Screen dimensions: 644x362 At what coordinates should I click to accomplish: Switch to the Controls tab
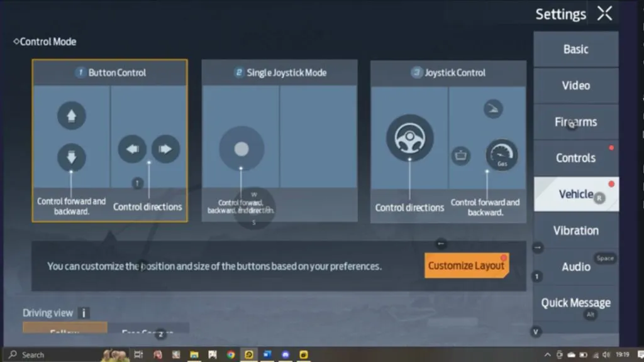(x=576, y=158)
